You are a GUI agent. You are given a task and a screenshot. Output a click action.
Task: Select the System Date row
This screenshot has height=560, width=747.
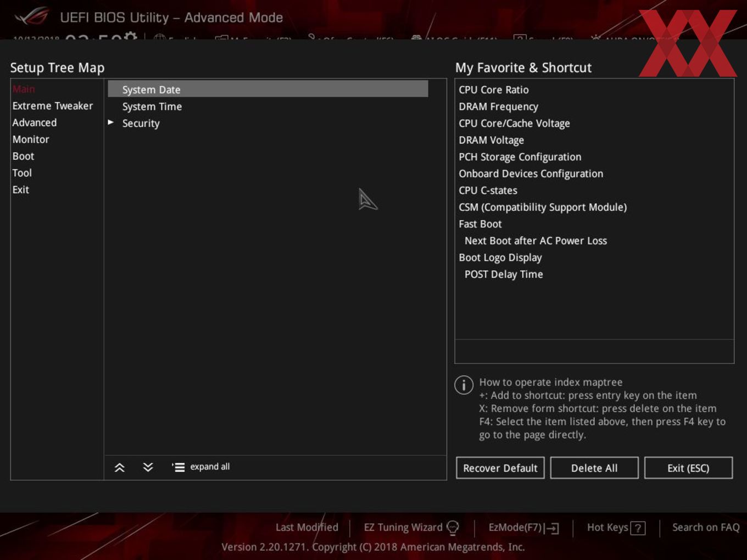267,89
